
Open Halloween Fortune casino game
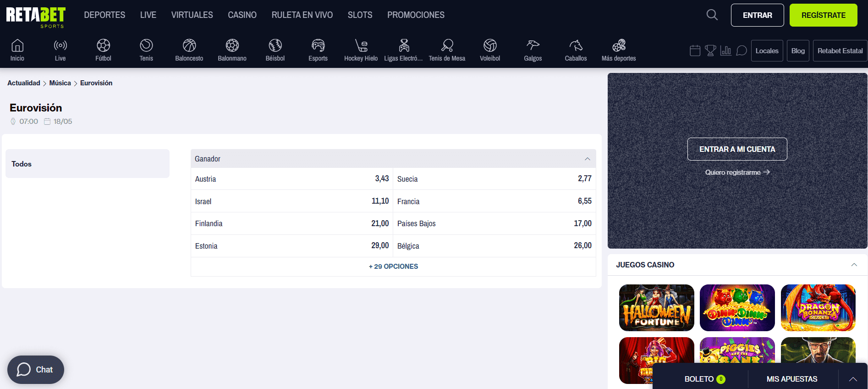click(x=656, y=308)
